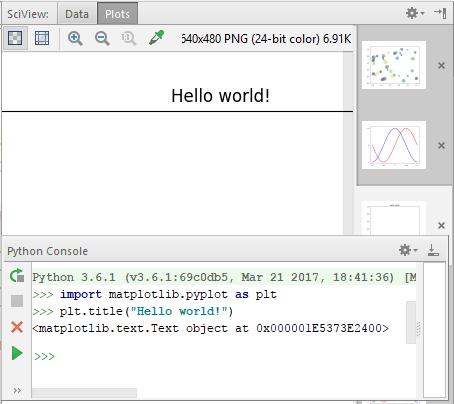Close the console with the red X
Viewport: 454px width, 404px height.
17,327
